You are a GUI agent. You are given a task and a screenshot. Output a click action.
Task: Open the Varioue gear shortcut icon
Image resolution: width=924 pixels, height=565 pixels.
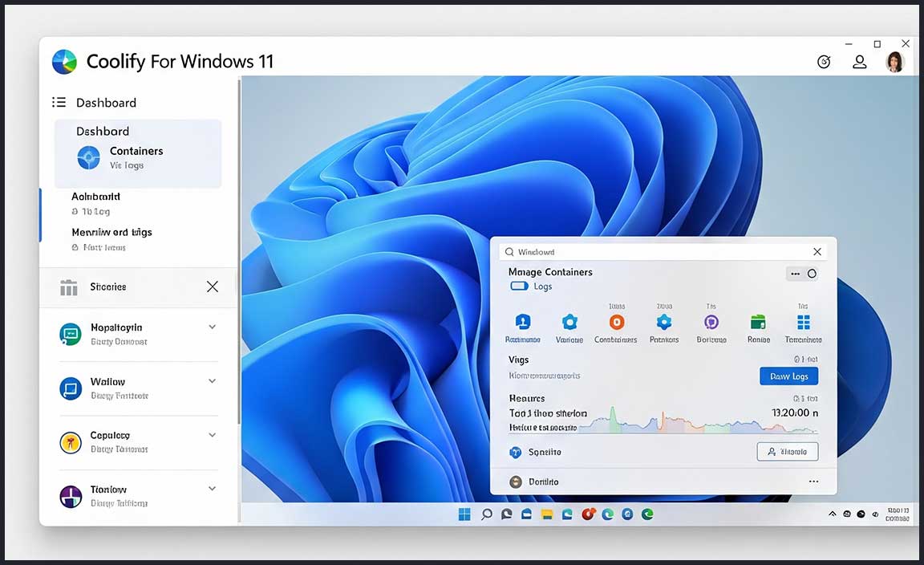[x=569, y=322]
